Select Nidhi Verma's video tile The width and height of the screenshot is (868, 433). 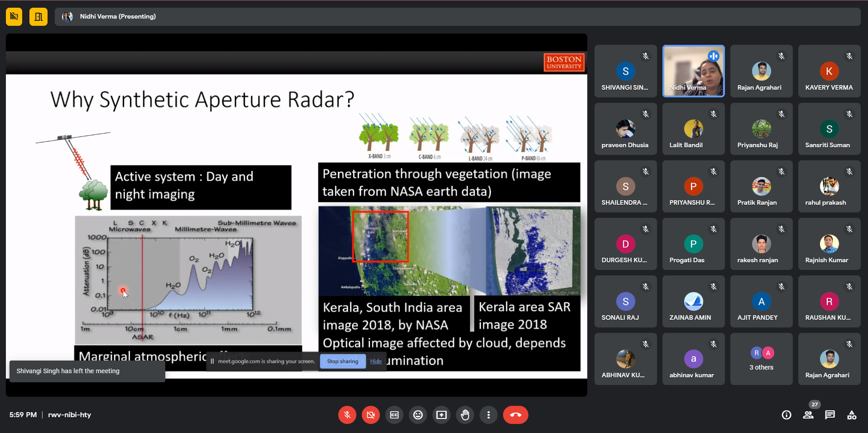693,71
